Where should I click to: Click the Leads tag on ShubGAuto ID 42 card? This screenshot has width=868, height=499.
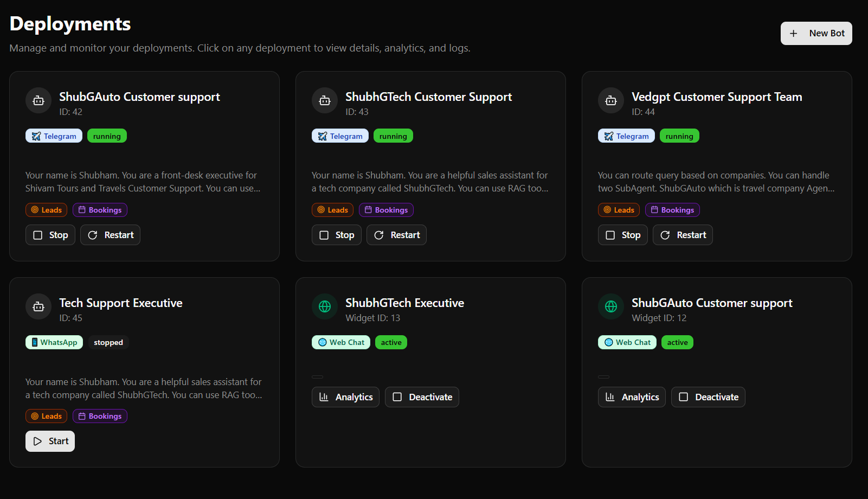coord(46,210)
